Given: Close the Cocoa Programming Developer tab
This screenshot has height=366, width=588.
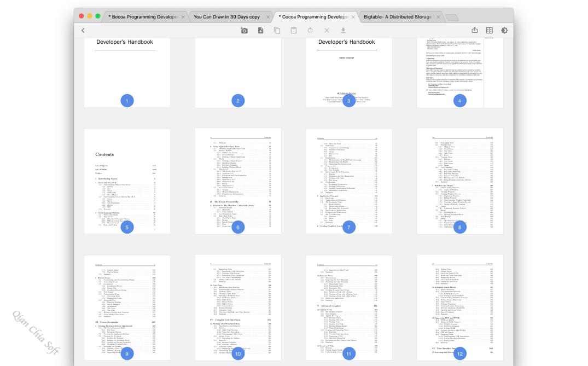Looking at the screenshot, I should [x=353, y=17].
